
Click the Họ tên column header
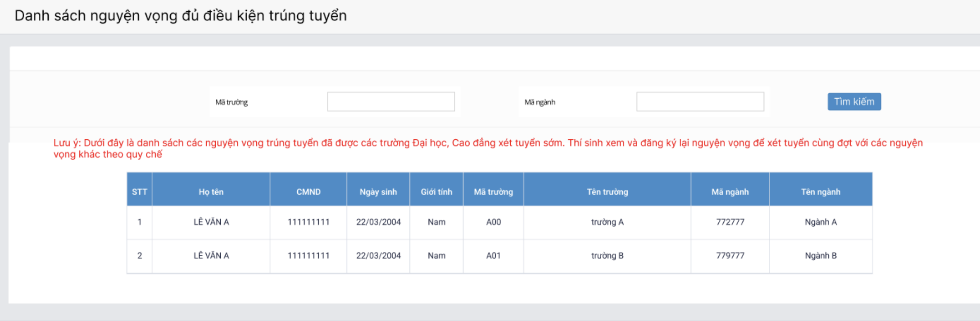pyautogui.click(x=211, y=192)
